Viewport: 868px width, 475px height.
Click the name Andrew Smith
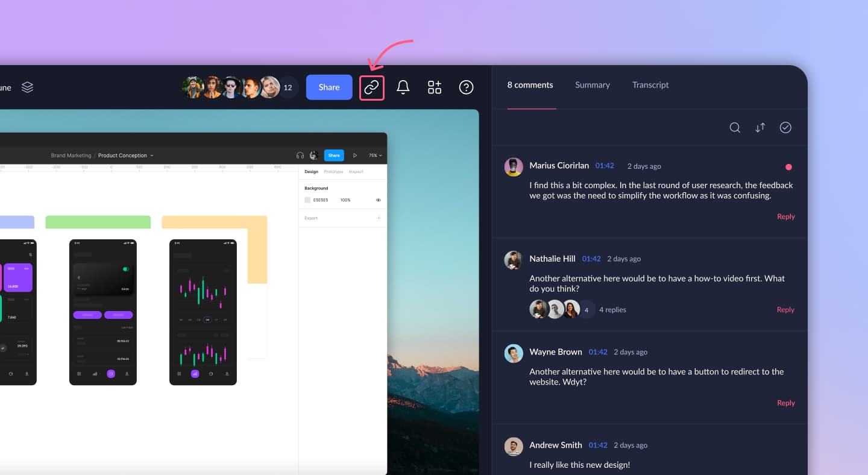pyautogui.click(x=556, y=445)
